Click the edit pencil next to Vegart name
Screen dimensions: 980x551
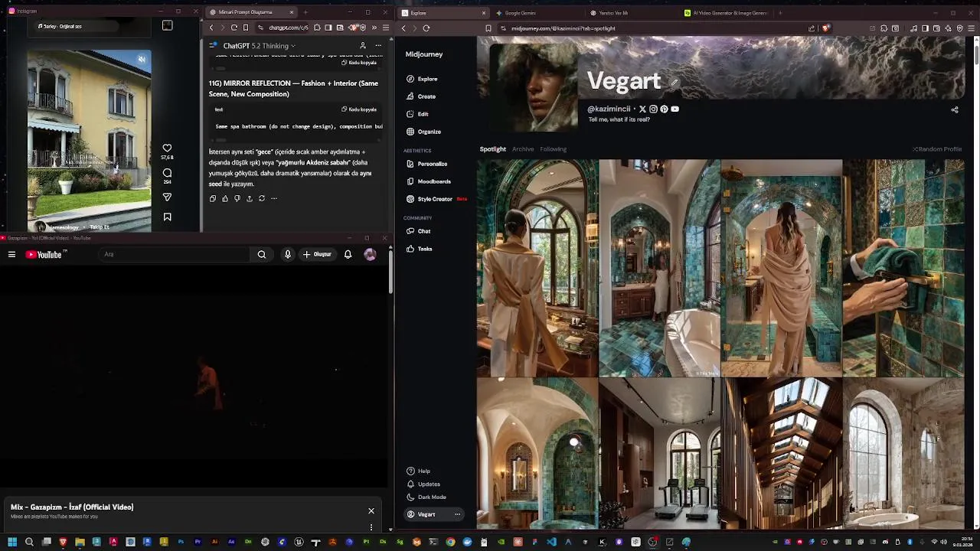(x=675, y=82)
